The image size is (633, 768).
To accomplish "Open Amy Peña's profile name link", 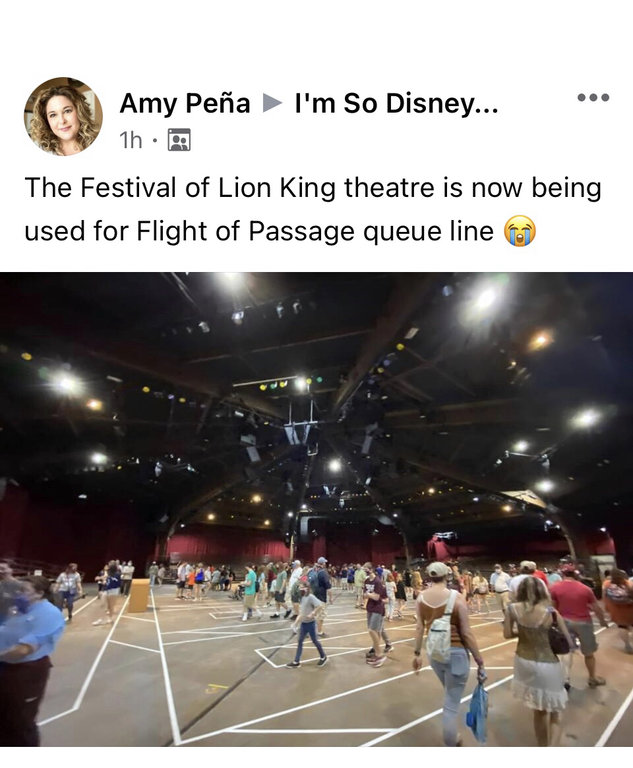I will point(185,104).
